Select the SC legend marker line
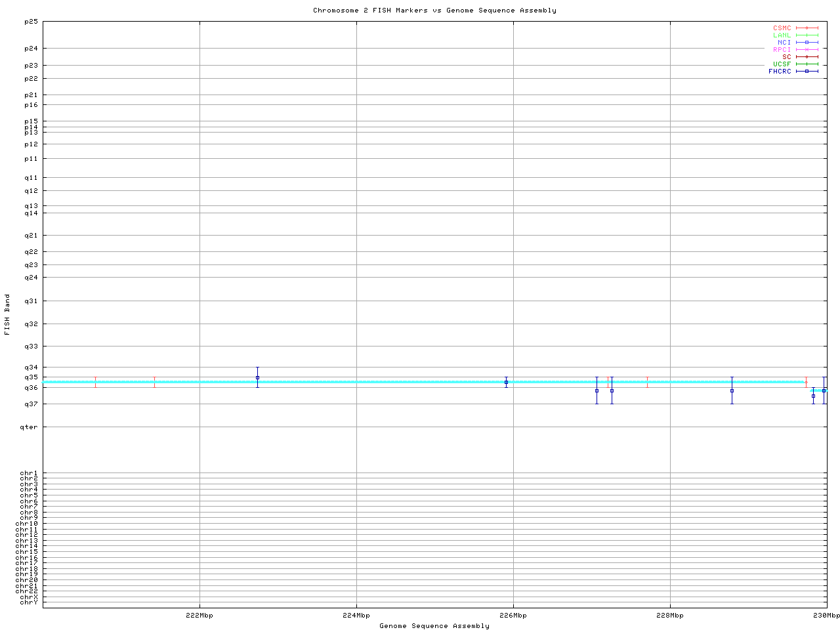 coord(807,56)
